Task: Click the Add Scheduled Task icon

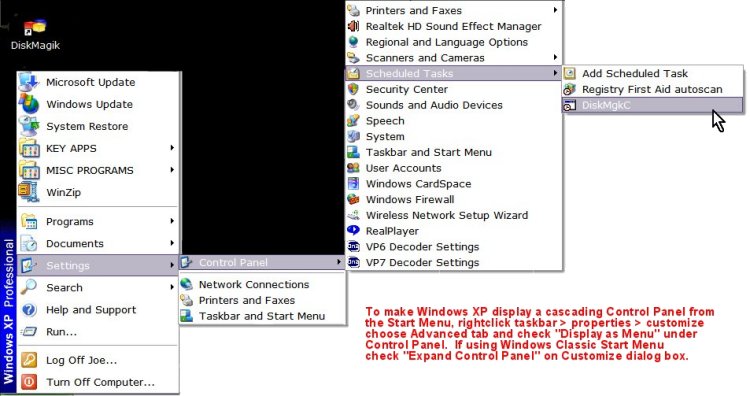Action: pos(570,73)
